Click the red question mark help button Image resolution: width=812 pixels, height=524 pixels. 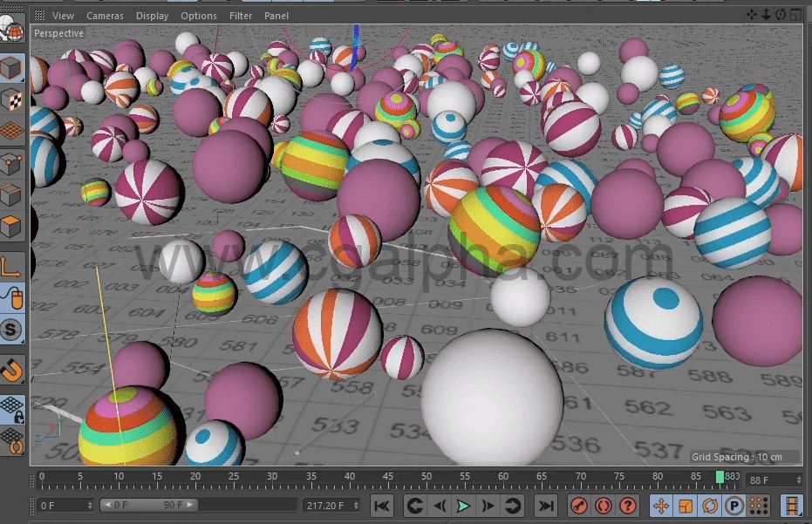pyautogui.click(x=628, y=506)
